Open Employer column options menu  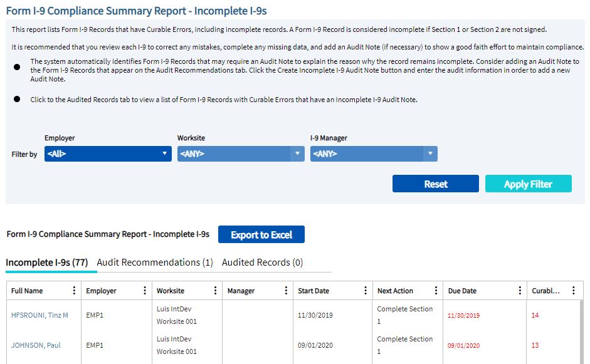point(145,290)
